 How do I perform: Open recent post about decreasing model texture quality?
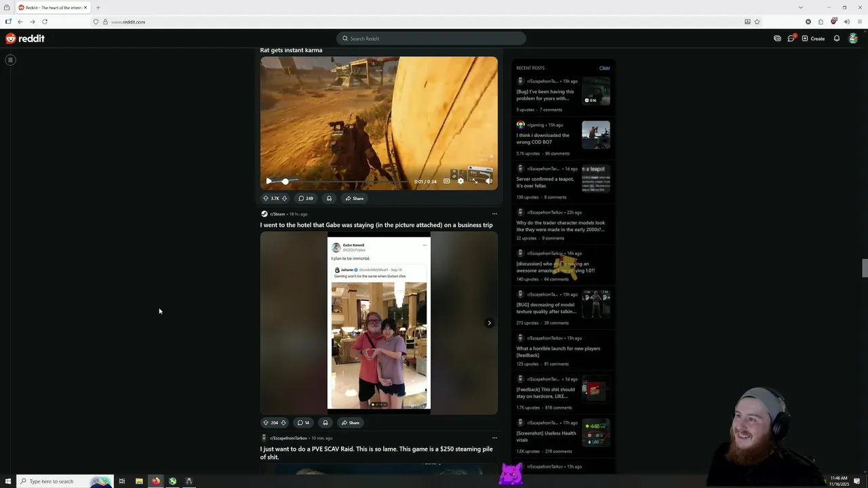[x=547, y=308]
